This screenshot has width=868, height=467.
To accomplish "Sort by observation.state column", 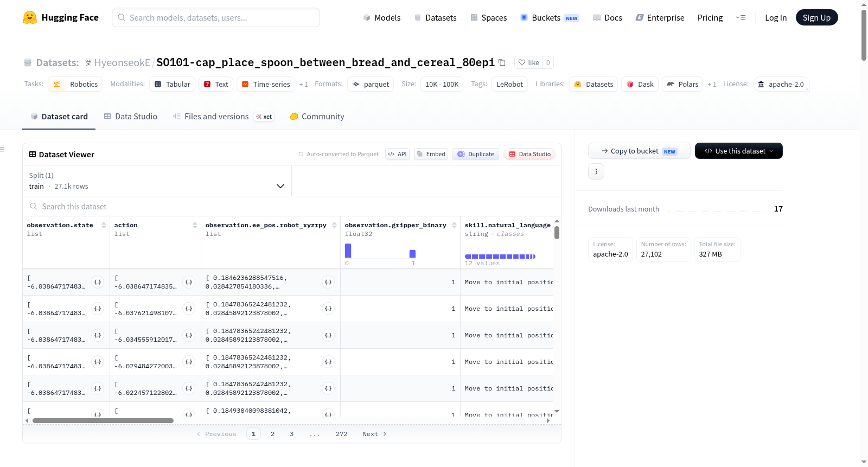I will tap(104, 225).
